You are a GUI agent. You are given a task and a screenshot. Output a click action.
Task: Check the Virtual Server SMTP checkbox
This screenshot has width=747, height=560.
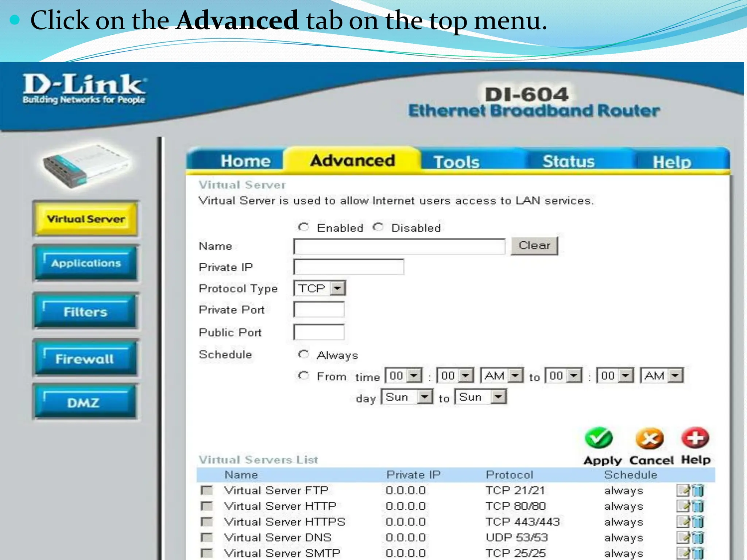(x=207, y=553)
